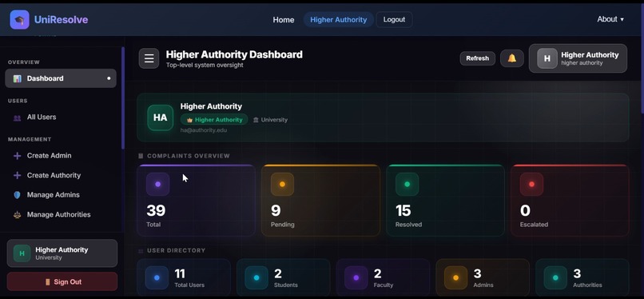Click the cyan dot icon on Students card

pos(256,277)
